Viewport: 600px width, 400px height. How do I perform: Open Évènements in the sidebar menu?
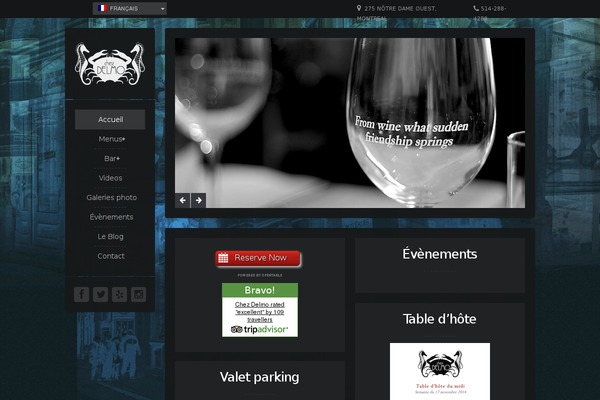click(x=111, y=217)
